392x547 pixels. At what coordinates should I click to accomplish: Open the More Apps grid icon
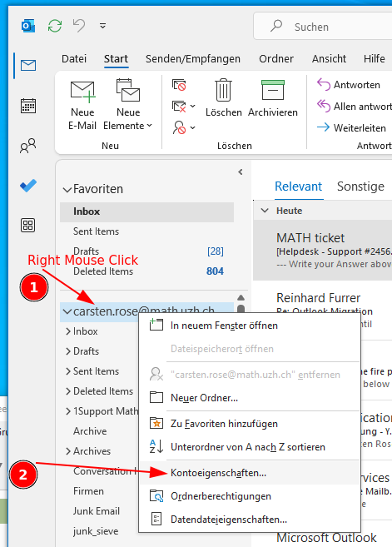(x=28, y=226)
